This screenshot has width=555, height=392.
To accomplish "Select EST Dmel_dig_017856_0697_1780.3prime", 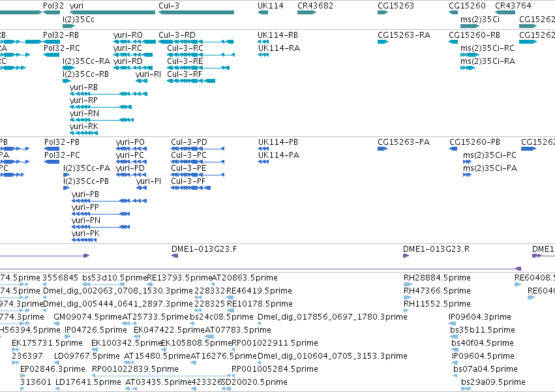I will tap(333, 317).
